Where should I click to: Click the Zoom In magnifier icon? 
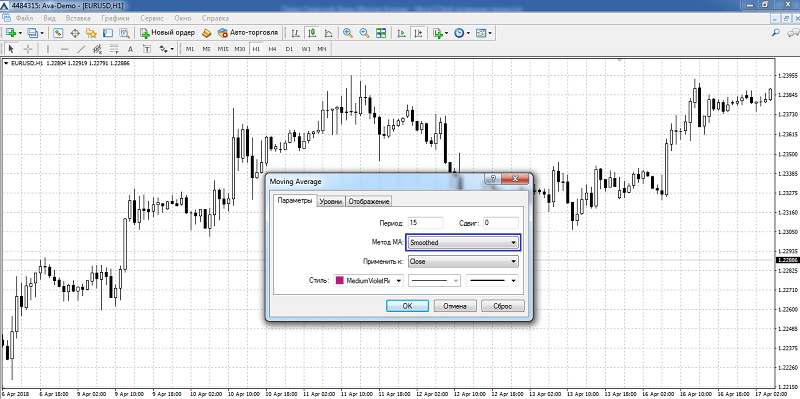click(x=347, y=33)
